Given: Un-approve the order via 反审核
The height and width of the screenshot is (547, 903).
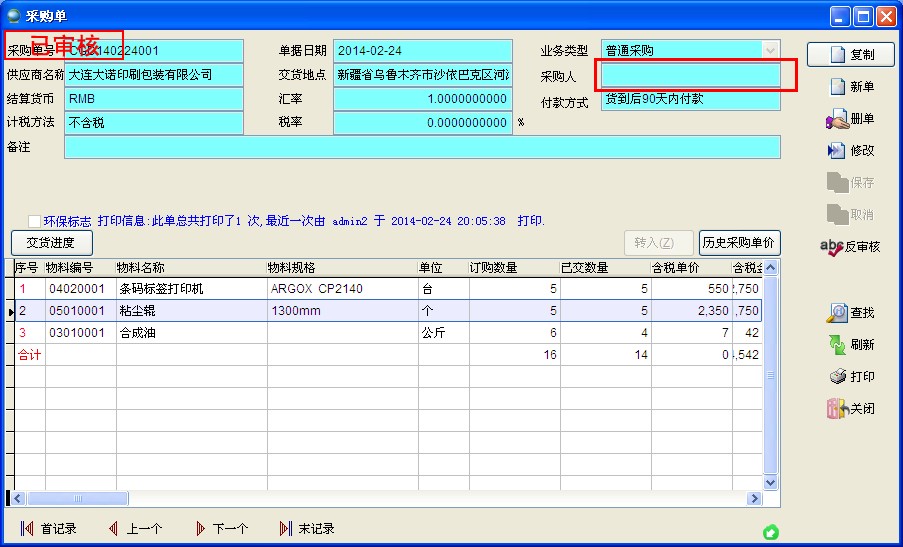Looking at the screenshot, I should 850,246.
